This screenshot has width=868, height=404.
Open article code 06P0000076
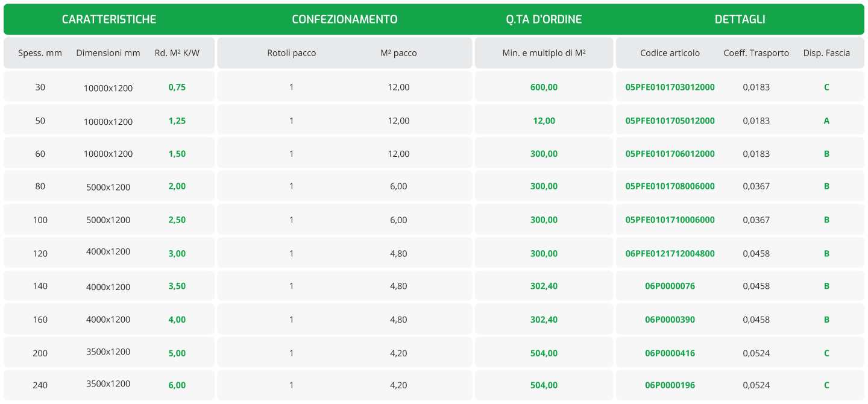coord(670,286)
